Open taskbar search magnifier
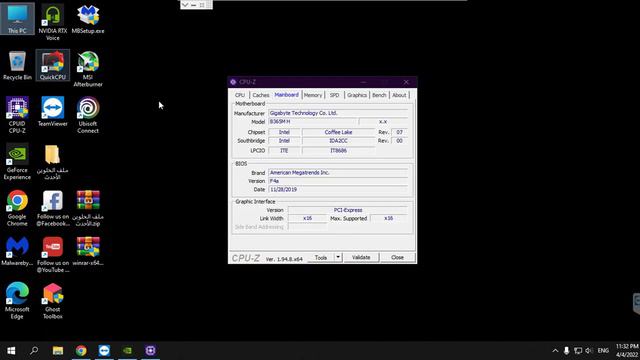Image resolution: width=640 pixels, height=360 pixels. pos(34,351)
